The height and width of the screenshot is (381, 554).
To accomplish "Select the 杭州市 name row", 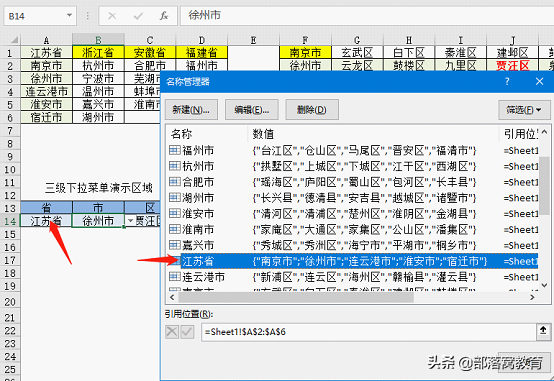I will [x=352, y=166].
